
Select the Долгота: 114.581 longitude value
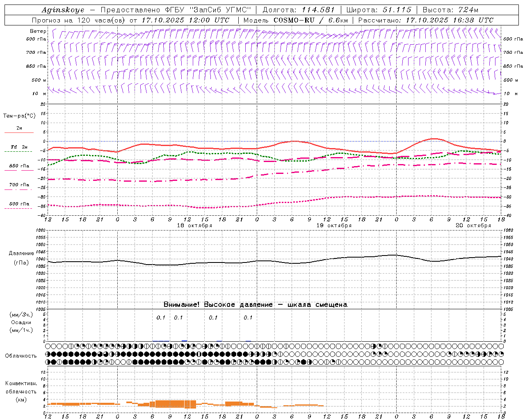299,10
